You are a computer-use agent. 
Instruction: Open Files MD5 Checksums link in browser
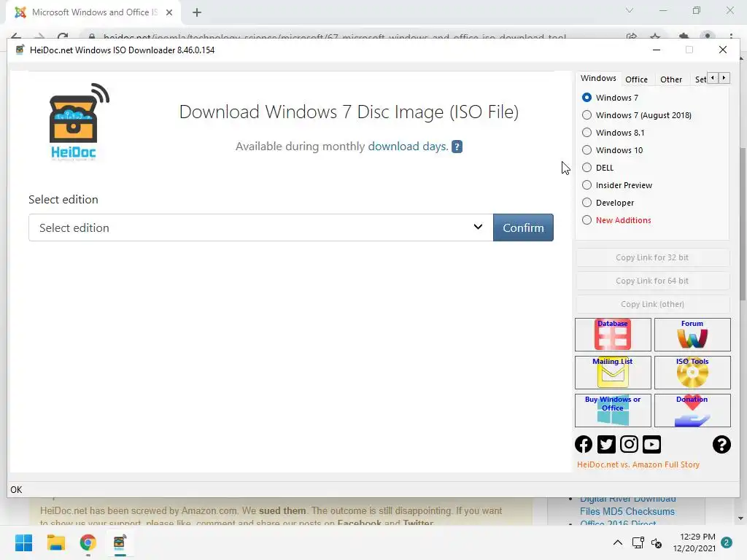pos(627,511)
